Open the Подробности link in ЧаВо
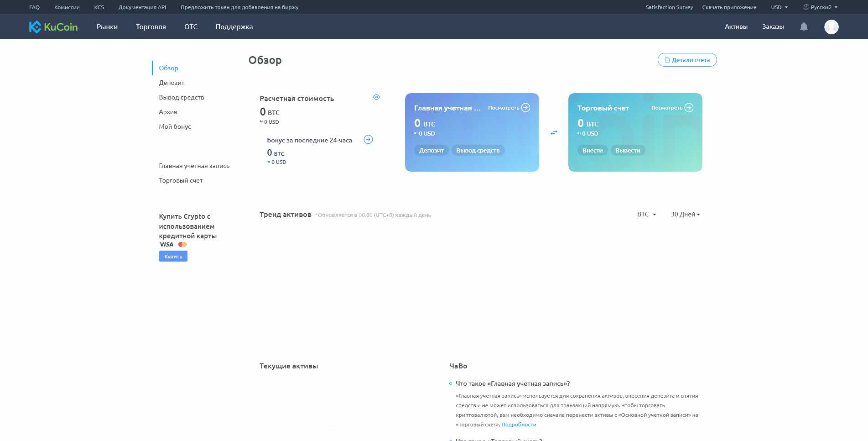 pyautogui.click(x=519, y=425)
